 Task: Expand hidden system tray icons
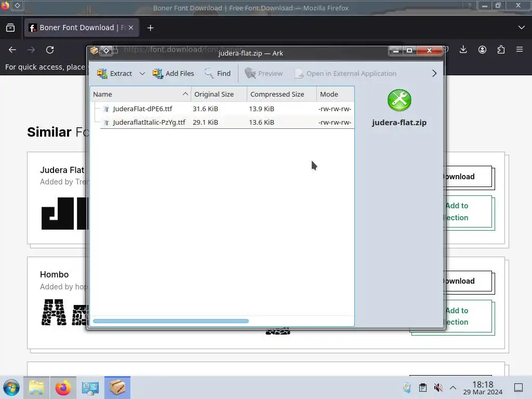tap(453, 388)
